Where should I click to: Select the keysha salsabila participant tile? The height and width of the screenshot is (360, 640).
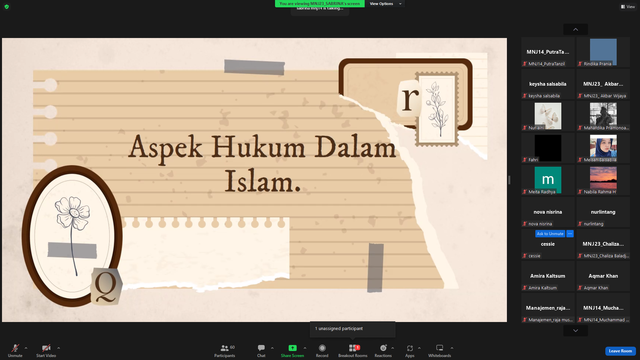click(548, 84)
